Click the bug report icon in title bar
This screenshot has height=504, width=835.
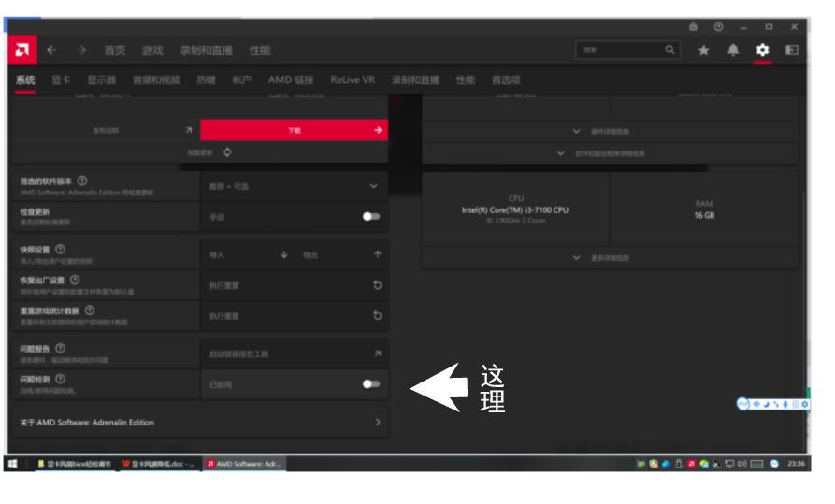click(x=693, y=26)
